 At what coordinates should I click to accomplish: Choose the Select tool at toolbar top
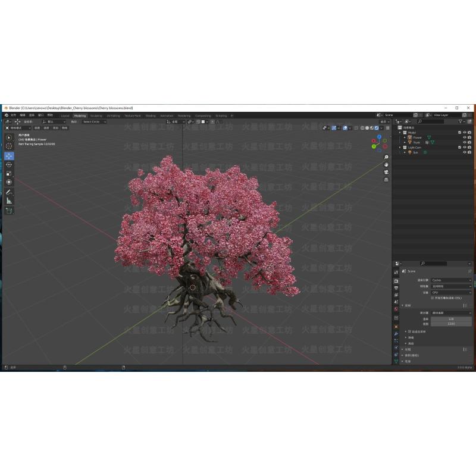tap(9, 137)
